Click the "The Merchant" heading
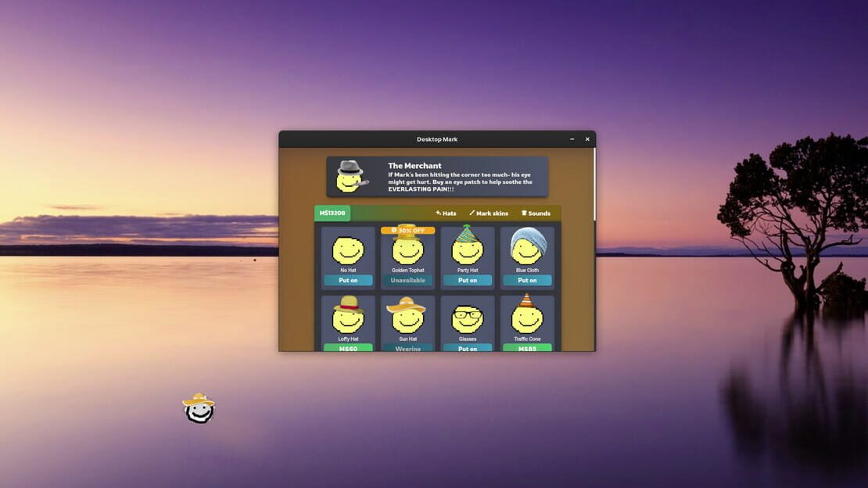Viewport: 868px width, 488px height. pos(414,166)
